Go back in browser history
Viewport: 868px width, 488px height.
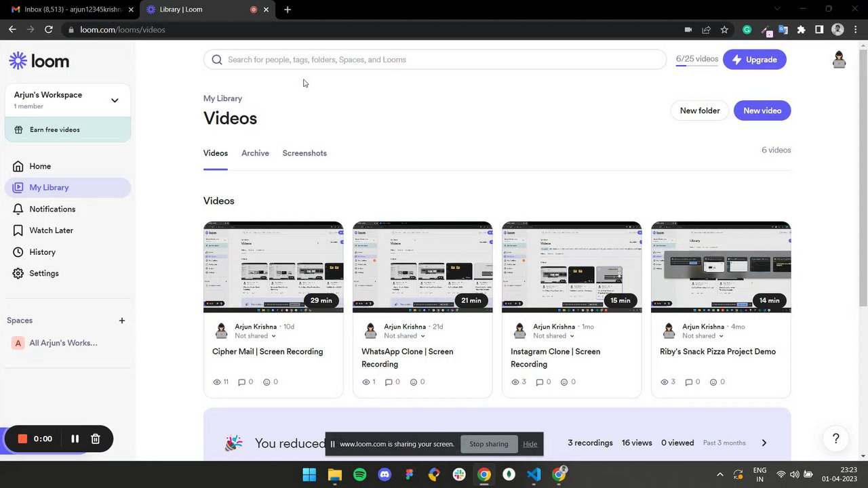[12, 30]
